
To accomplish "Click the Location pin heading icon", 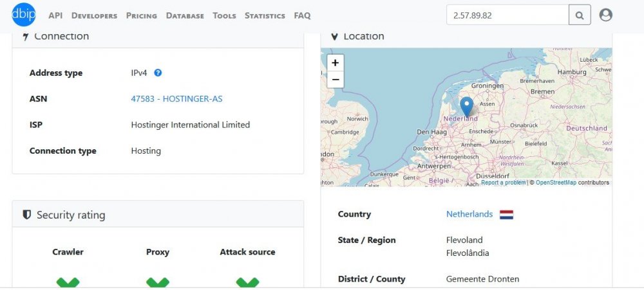I will point(334,37).
